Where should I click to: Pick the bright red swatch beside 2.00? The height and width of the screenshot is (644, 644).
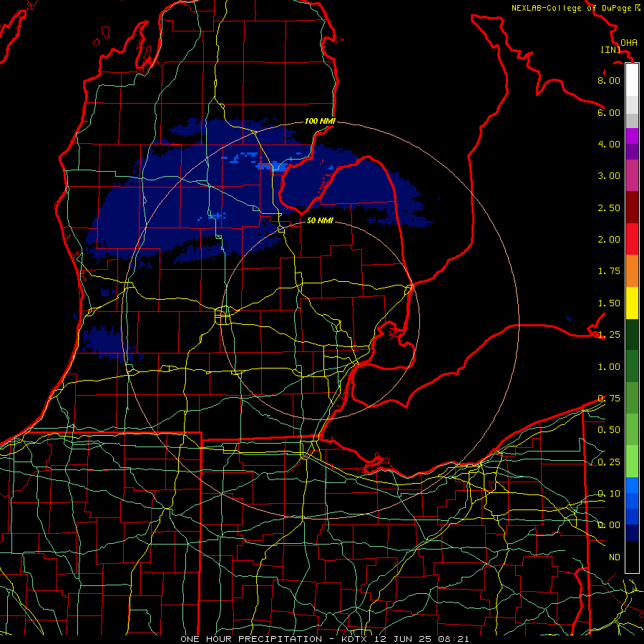632,239
